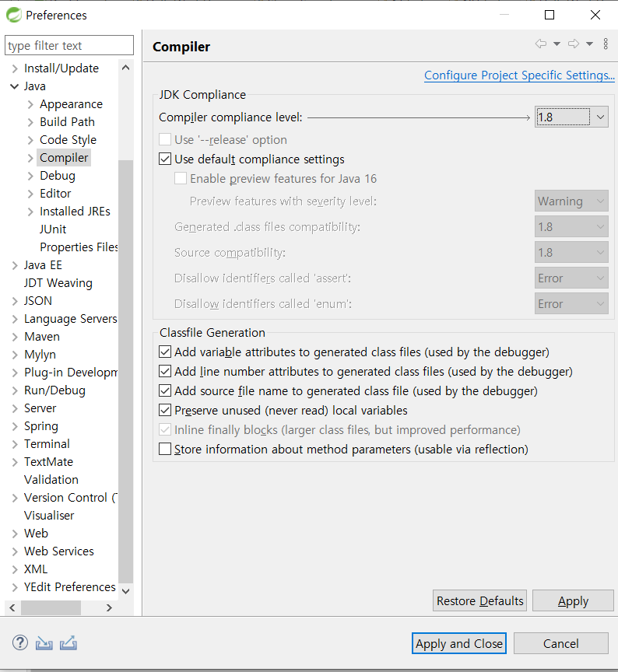This screenshot has height=672, width=618.
Task: Open the back history dropdown arrow
Action: pos(557,44)
